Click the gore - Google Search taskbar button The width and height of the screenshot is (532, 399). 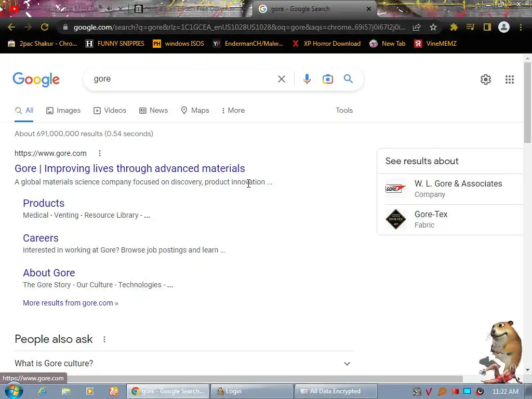click(x=168, y=391)
